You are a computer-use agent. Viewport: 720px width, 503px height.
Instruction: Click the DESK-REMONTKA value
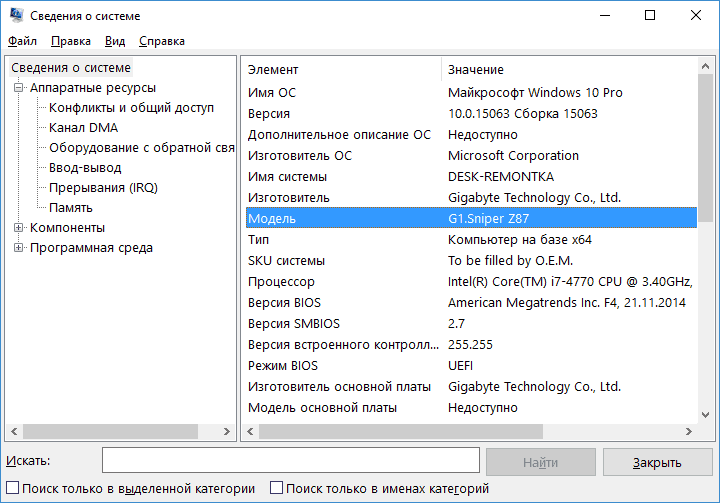501,176
